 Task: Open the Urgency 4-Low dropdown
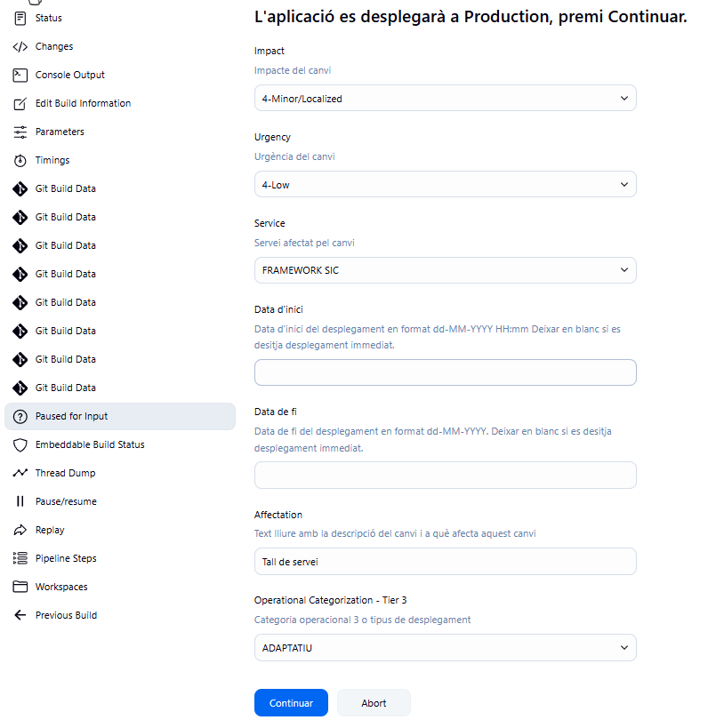[445, 184]
